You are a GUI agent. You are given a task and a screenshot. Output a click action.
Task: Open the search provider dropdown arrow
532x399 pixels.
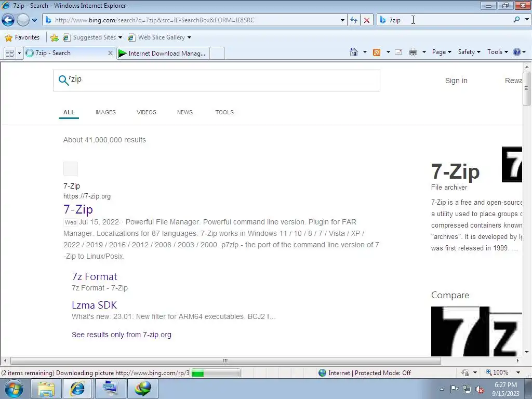point(527,20)
